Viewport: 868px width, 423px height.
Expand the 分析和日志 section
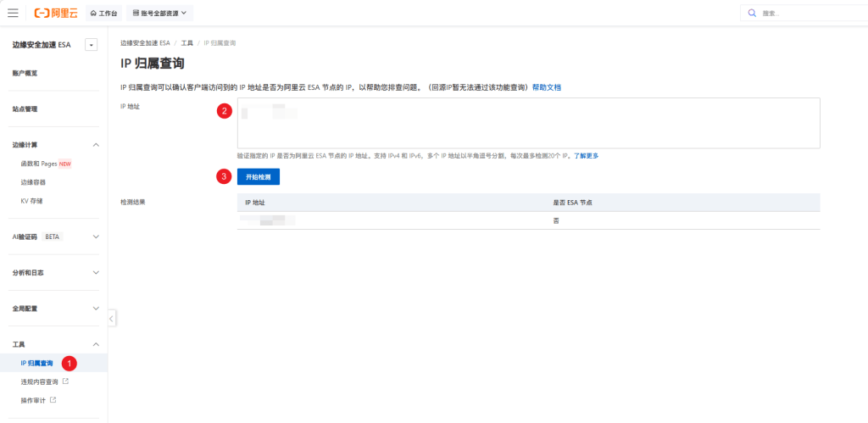(96, 272)
